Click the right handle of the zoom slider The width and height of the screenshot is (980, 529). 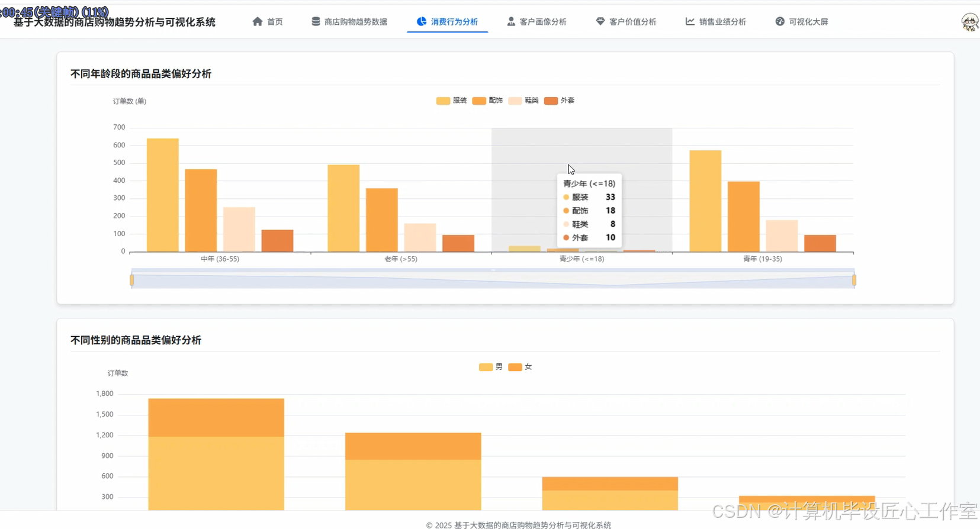tap(854, 280)
